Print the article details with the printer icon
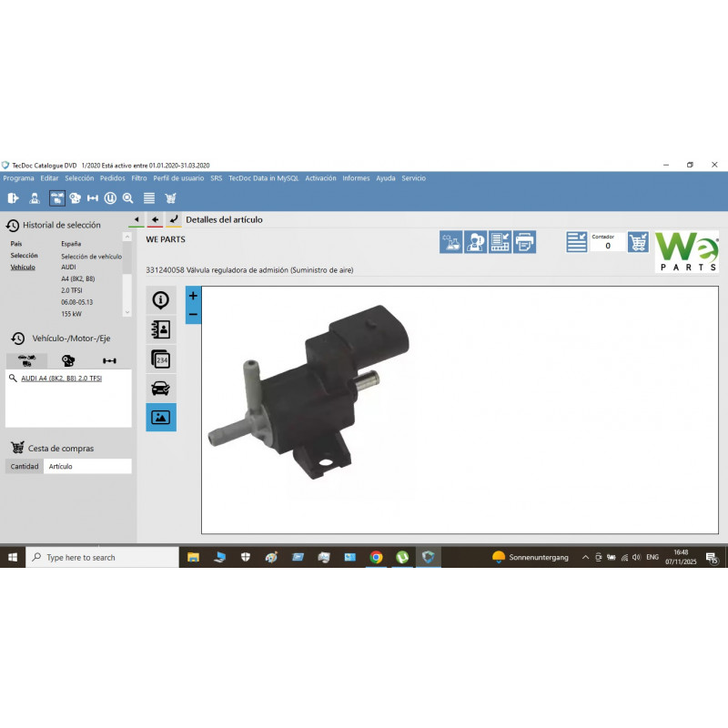Screen dimensions: 728x728 tap(523, 242)
